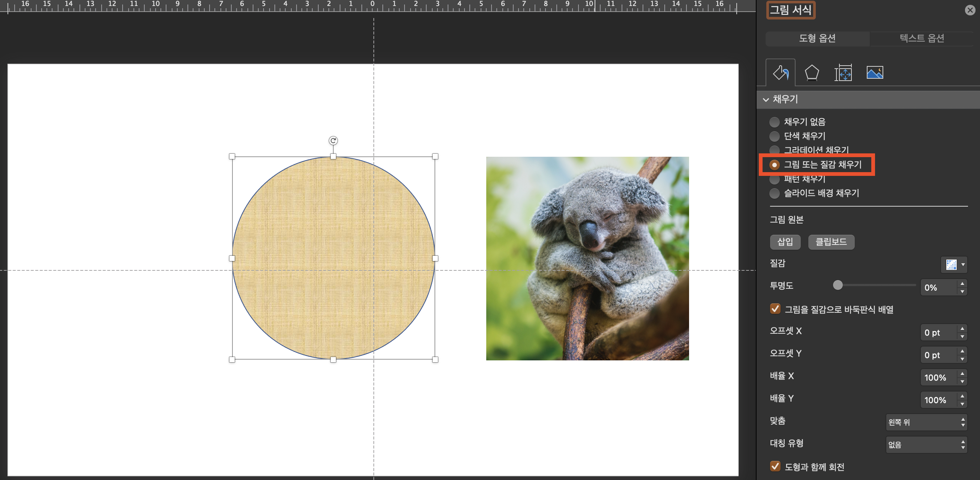Select 단색 채우기 radio option

pyautogui.click(x=774, y=136)
